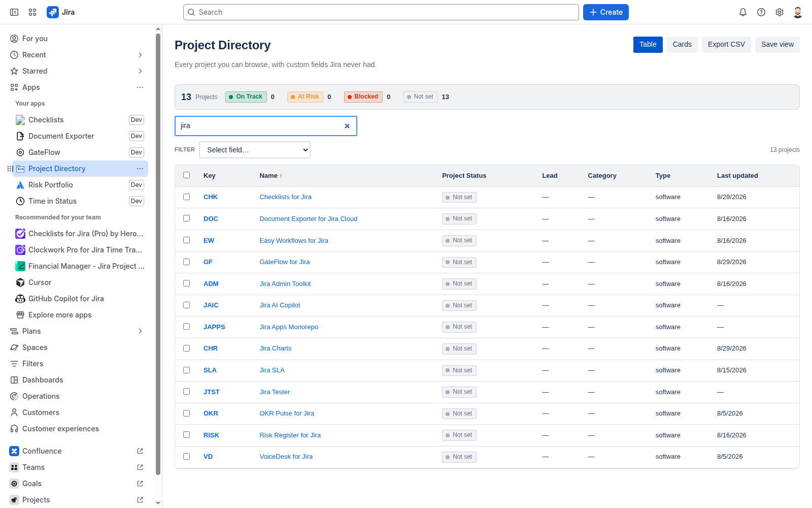Open Goals external link icon
This screenshot has height=508, width=812.
[140, 484]
